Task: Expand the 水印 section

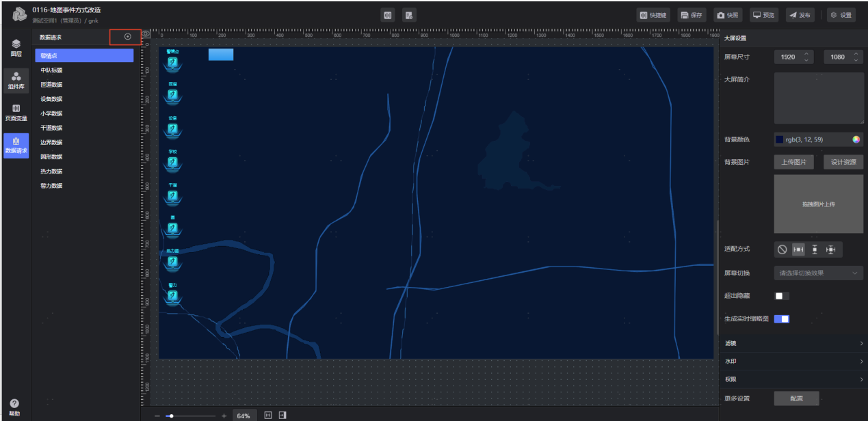Action: coord(793,361)
